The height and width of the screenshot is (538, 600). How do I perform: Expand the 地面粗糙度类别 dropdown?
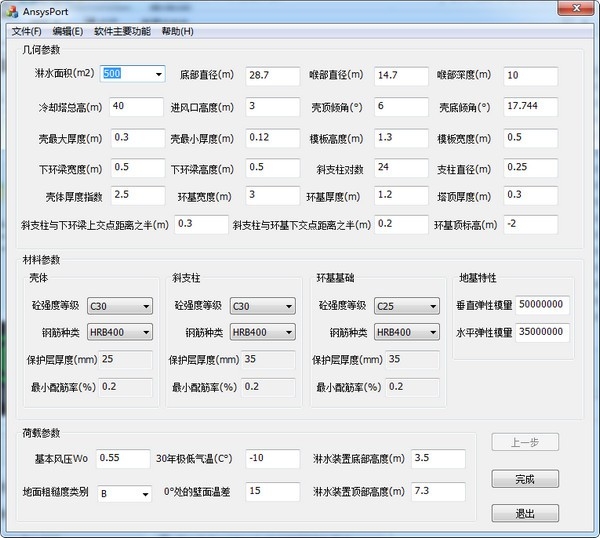coord(125,494)
